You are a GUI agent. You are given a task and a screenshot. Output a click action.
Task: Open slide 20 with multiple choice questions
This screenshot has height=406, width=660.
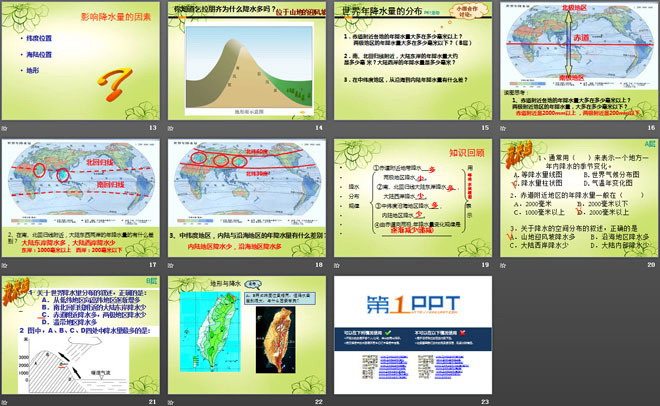pyautogui.click(x=575, y=199)
